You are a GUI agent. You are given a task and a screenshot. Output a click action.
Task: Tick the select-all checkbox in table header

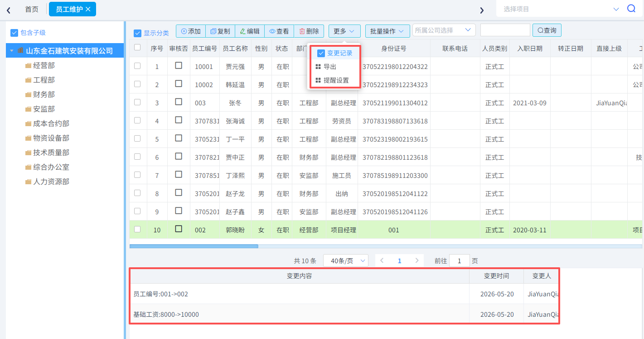137,47
